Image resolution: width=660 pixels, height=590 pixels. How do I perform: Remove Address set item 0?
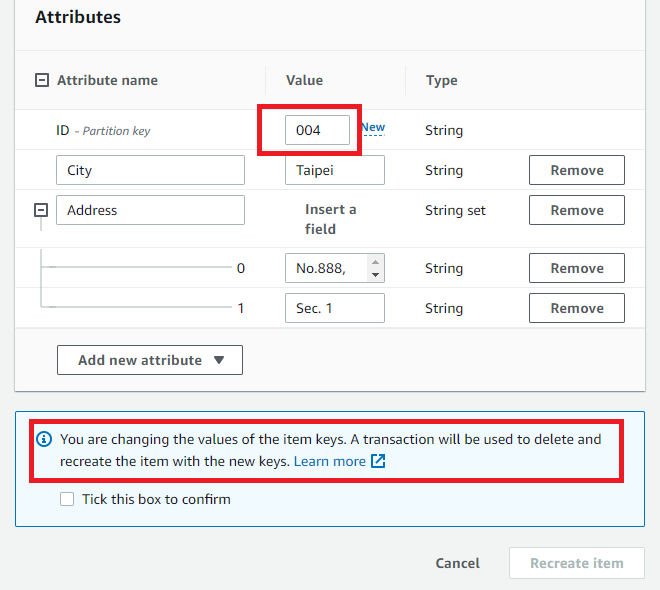click(577, 268)
